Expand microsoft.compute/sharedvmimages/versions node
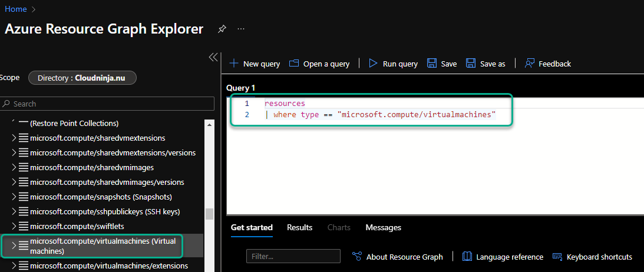 tap(14, 182)
